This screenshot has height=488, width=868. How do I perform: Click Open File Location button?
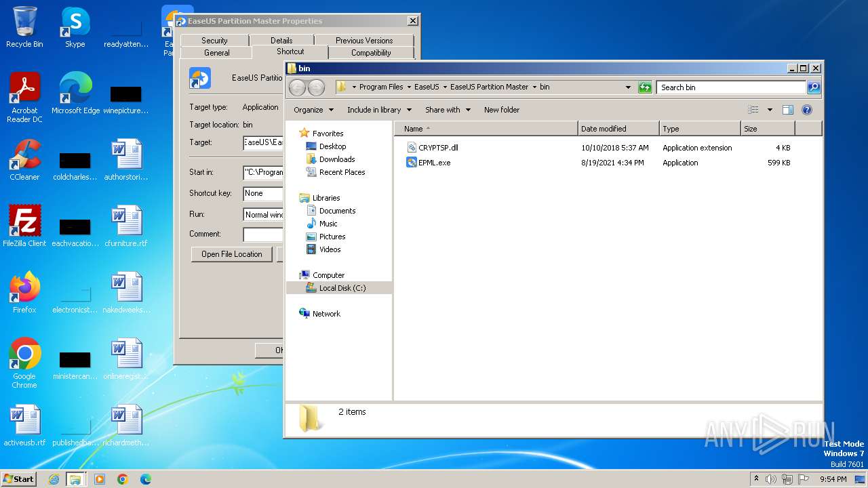232,254
